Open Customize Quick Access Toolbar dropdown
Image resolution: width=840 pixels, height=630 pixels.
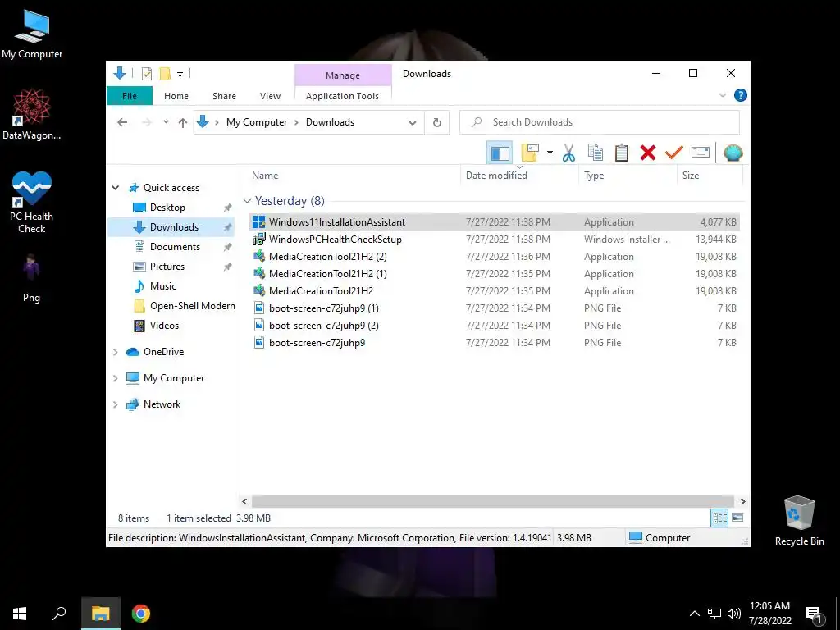pyautogui.click(x=180, y=74)
